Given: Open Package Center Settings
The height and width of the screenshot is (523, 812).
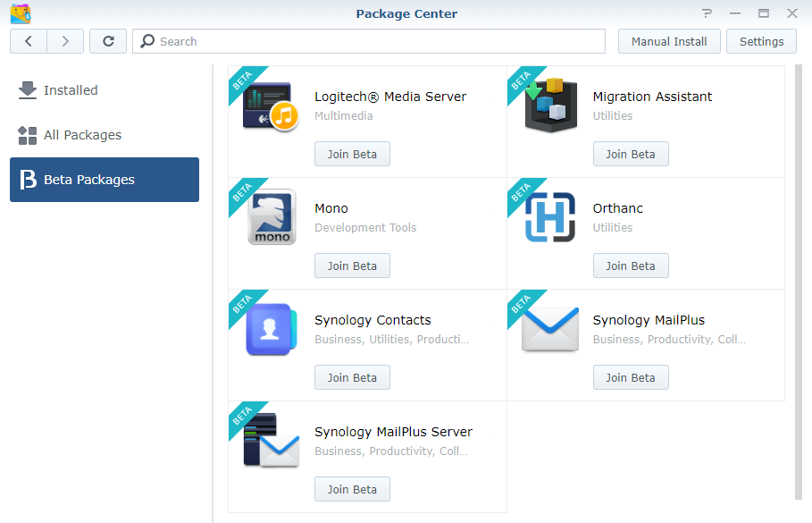Looking at the screenshot, I should [761, 41].
